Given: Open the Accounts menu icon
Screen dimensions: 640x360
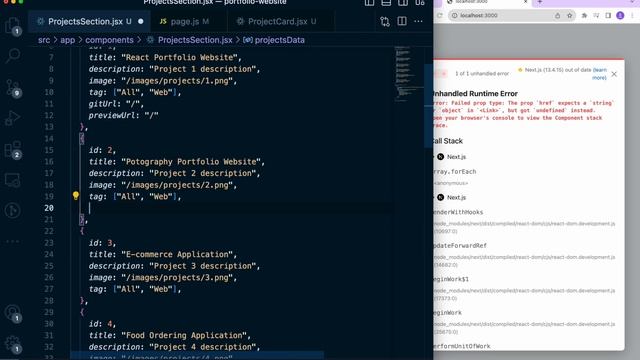Looking at the screenshot, I should tap(13, 313).
